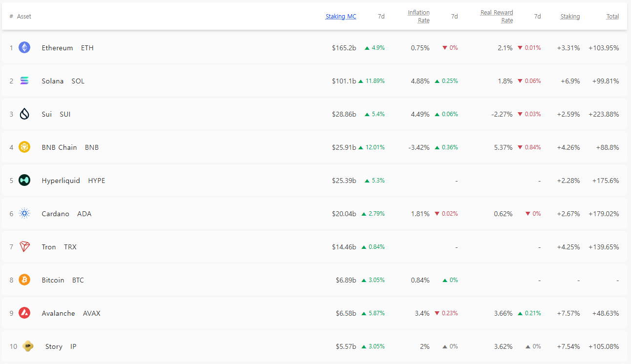Click BNB Chain real reward rate 5.37%
The image size is (631, 364).
pyautogui.click(x=503, y=147)
